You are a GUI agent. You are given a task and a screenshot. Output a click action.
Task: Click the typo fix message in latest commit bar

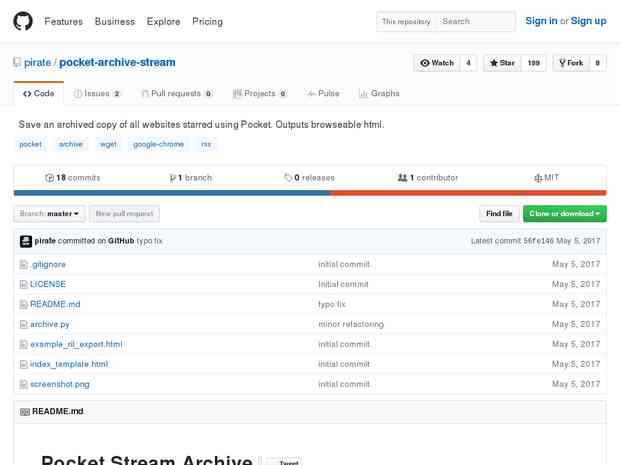tap(149, 241)
